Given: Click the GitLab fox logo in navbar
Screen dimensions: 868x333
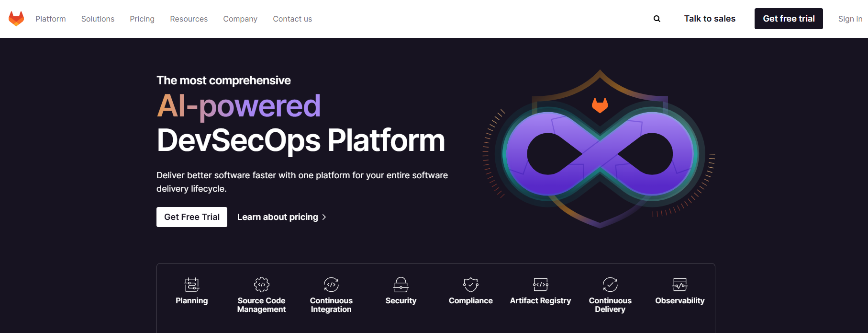Looking at the screenshot, I should point(16,19).
